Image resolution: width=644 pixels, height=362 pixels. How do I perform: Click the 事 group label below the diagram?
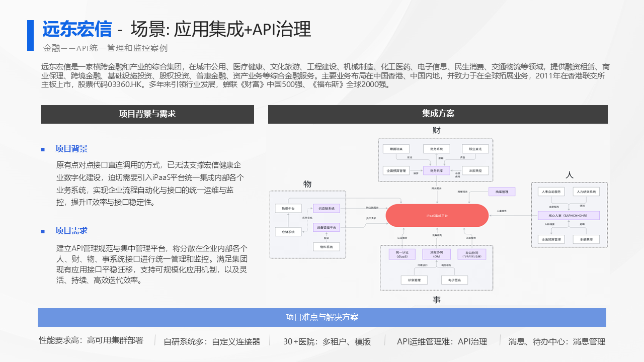pyautogui.click(x=437, y=300)
